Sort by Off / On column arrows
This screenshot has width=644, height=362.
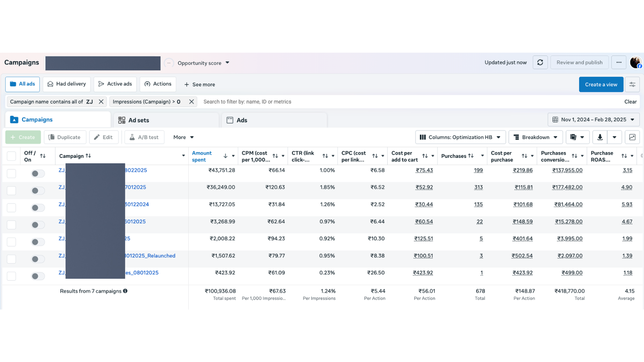click(43, 156)
